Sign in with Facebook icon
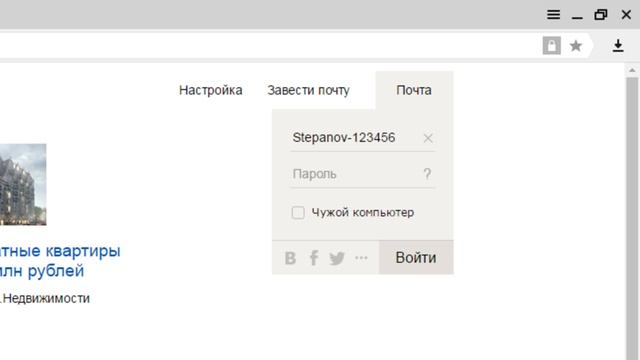The height and width of the screenshot is (360, 640). (313, 258)
